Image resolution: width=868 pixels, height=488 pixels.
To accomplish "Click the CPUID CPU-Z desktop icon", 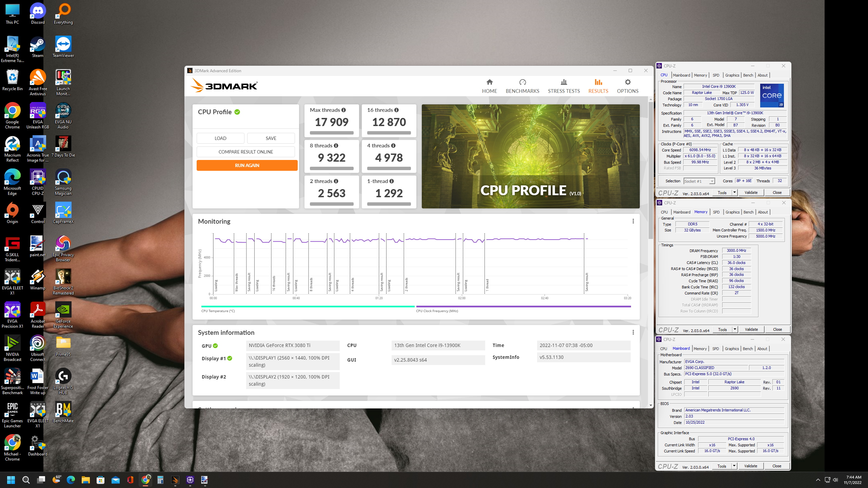I will [x=38, y=182].
